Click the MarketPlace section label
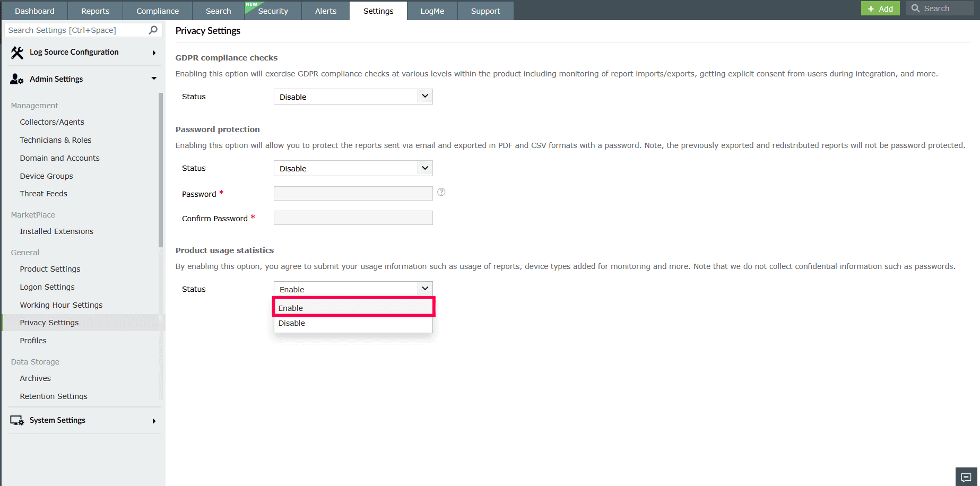This screenshot has height=486, width=980. (33, 215)
